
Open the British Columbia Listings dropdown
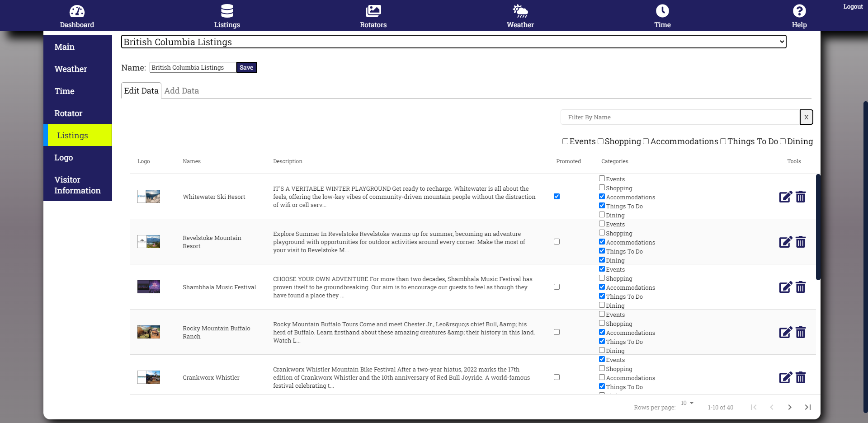coord(453,42)
